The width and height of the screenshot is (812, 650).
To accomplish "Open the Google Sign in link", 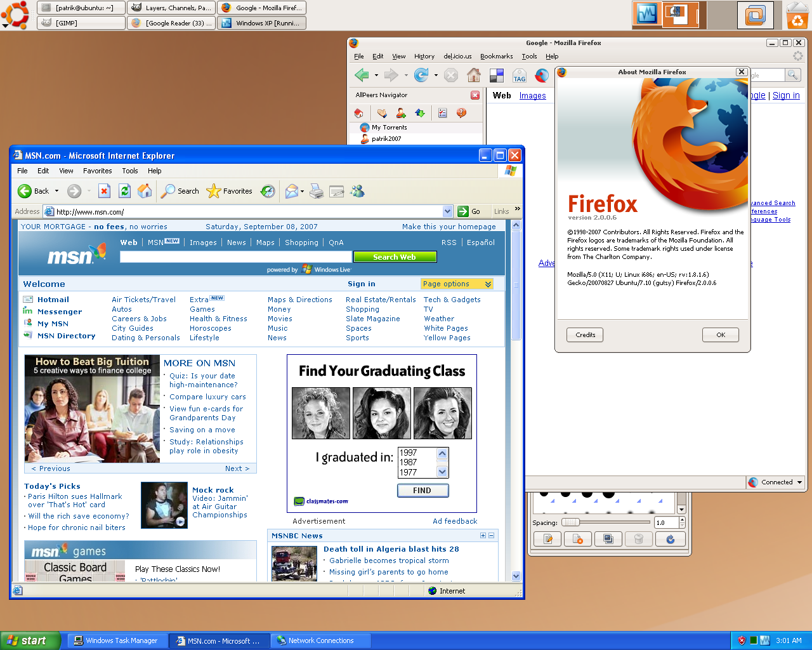I will [786, 95].
